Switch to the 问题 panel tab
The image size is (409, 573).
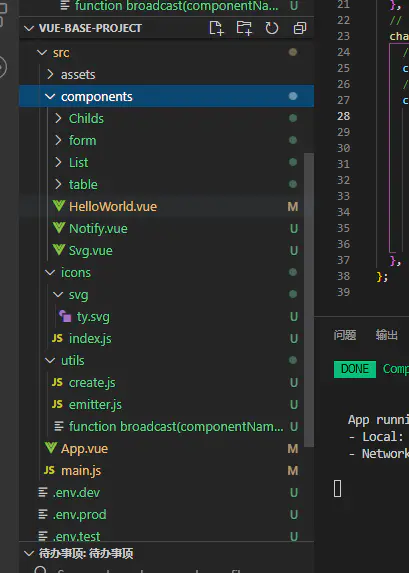[345, 335]
